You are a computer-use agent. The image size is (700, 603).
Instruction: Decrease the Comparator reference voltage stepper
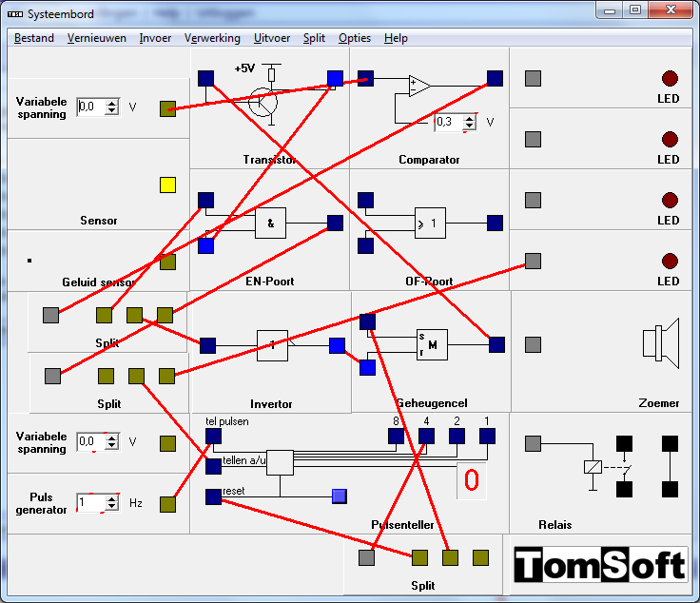pyautogui.click(x=469, y=126)
